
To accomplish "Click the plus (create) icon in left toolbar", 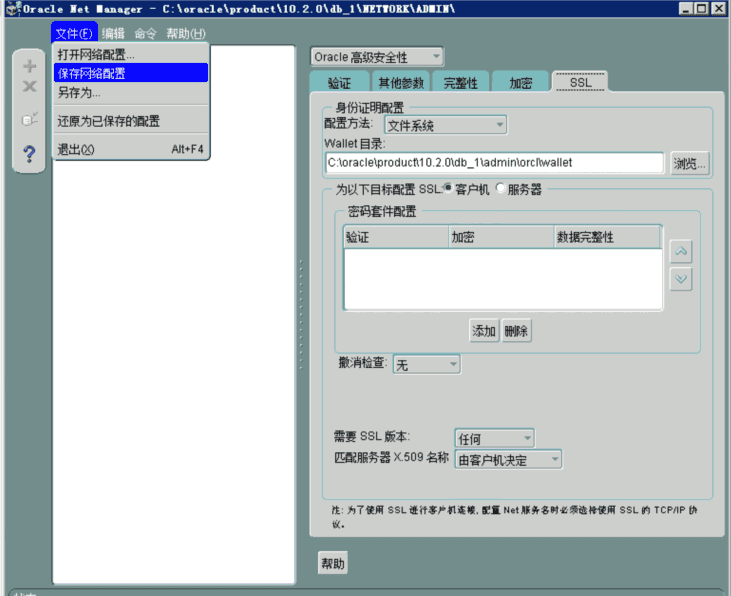I will coord(29,66).
